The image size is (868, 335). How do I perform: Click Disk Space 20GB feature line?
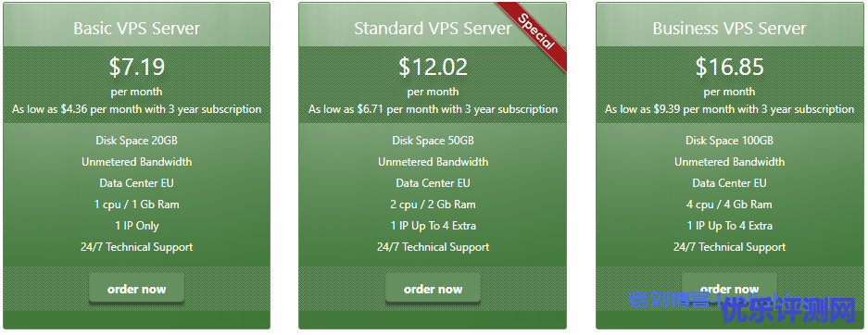[137, 141]
